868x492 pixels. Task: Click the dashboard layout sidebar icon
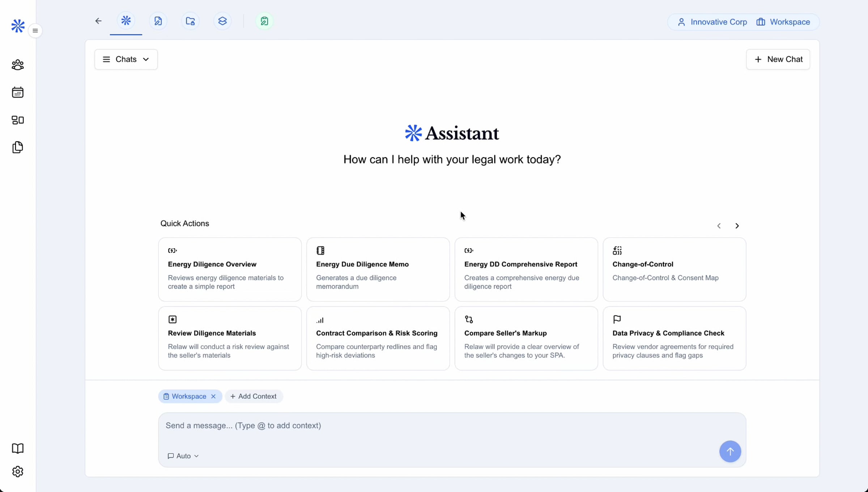tap(17, 120)
